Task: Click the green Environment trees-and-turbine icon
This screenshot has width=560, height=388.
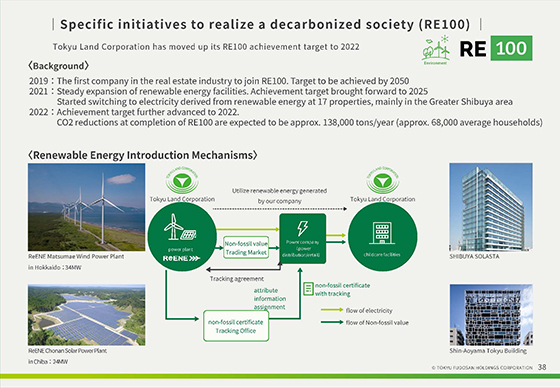Action: [x=436, y=50]
